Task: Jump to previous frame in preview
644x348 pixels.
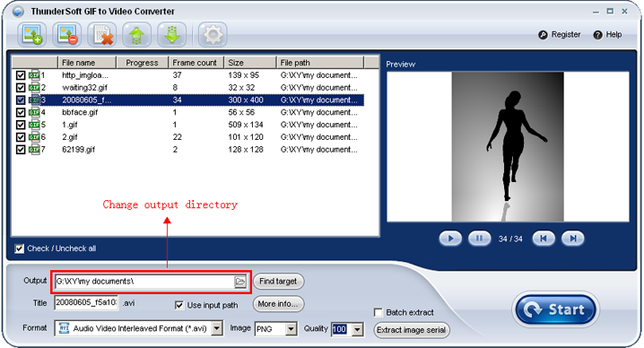Action: click(x=544, y=239)
